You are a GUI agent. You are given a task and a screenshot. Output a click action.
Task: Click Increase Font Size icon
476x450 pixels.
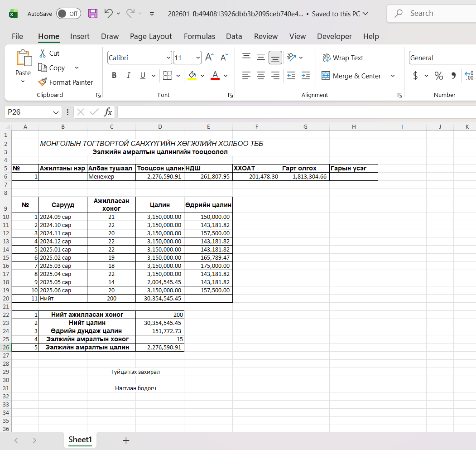209,58
